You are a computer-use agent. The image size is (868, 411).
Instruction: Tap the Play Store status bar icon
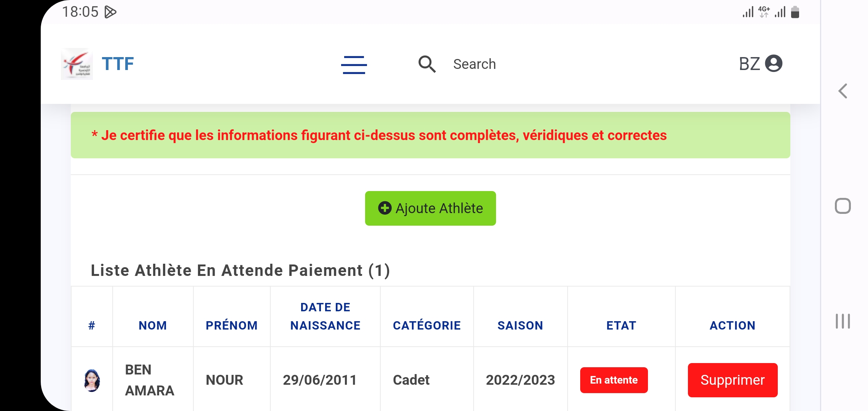(x=110, y=12)
